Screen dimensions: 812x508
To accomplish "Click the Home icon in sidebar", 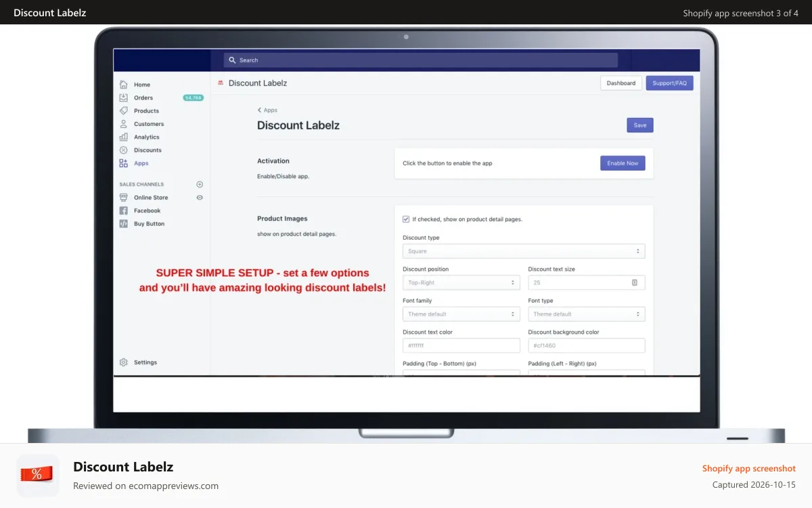I will coord(123,85).
